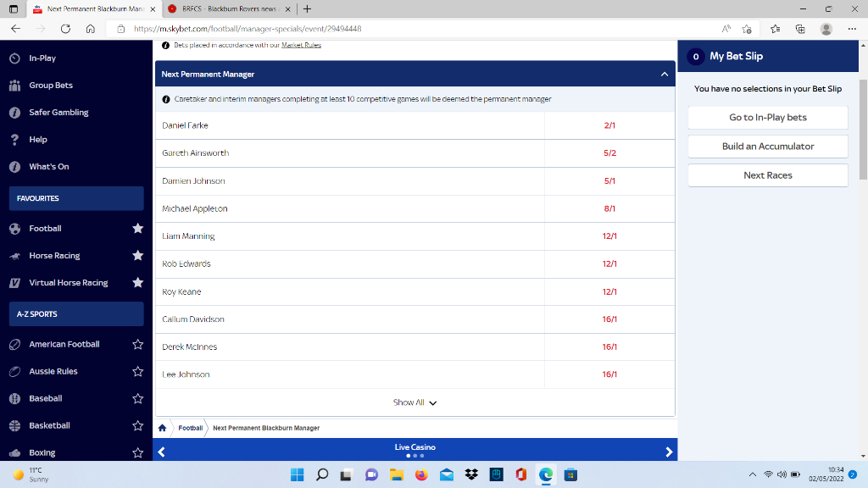Image resolution: width=868 pixels, height=488 pixels.
Task: Click the Safer Gambling info icon
Action: (x=15, y=113)
